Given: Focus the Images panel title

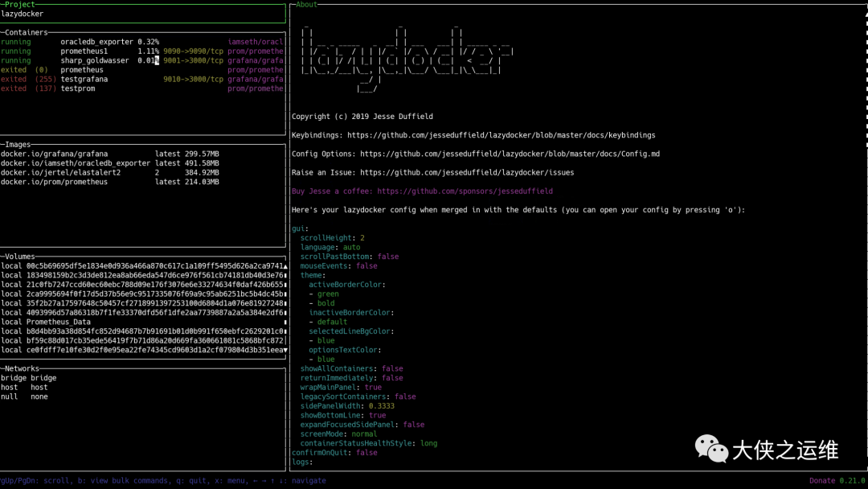Looking at the screenshot, I should point(18,145).
